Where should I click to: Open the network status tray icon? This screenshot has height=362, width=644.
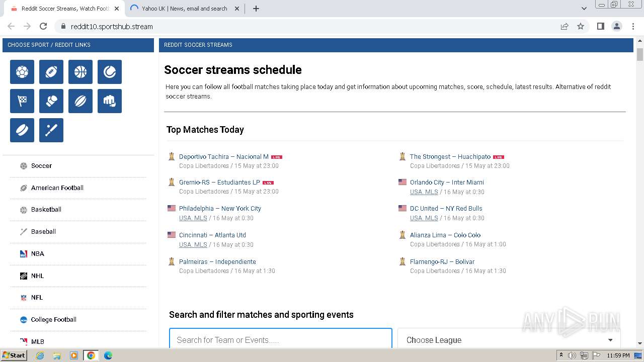[584, 355]
